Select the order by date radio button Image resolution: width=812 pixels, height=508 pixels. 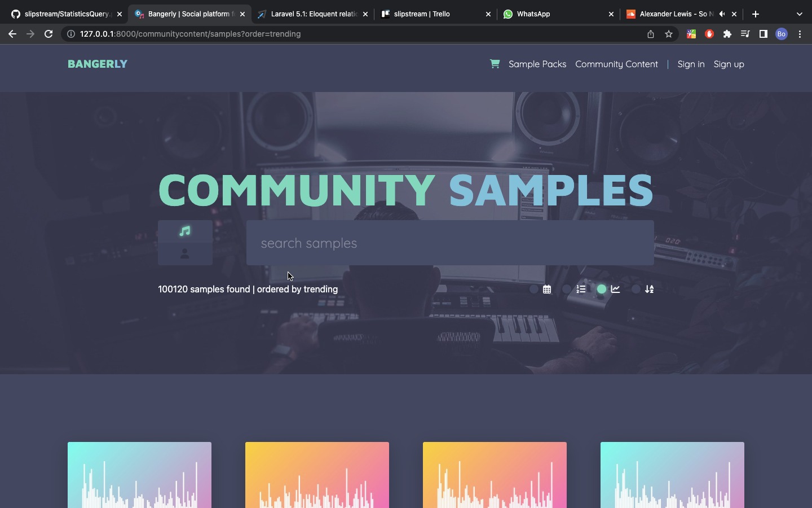533,289
